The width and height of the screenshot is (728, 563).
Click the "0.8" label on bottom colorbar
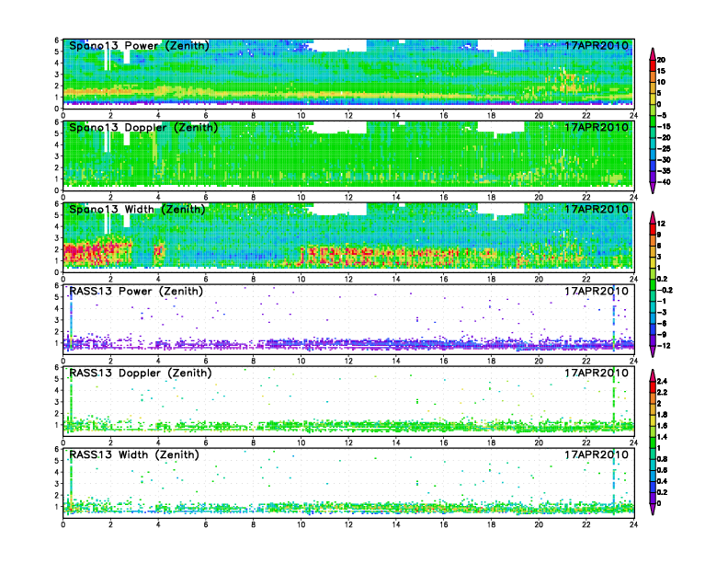tap(663, 459)
